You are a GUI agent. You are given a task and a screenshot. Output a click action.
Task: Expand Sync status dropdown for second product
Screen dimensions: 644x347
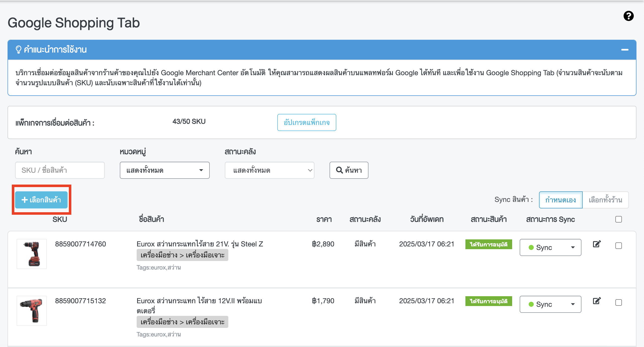[x=550, y=304]
